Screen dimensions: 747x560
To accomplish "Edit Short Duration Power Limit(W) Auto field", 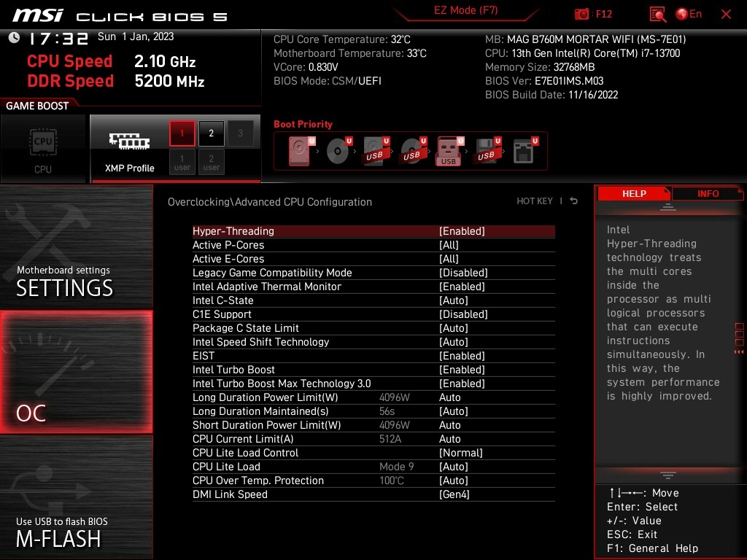I will coord(449,424).
